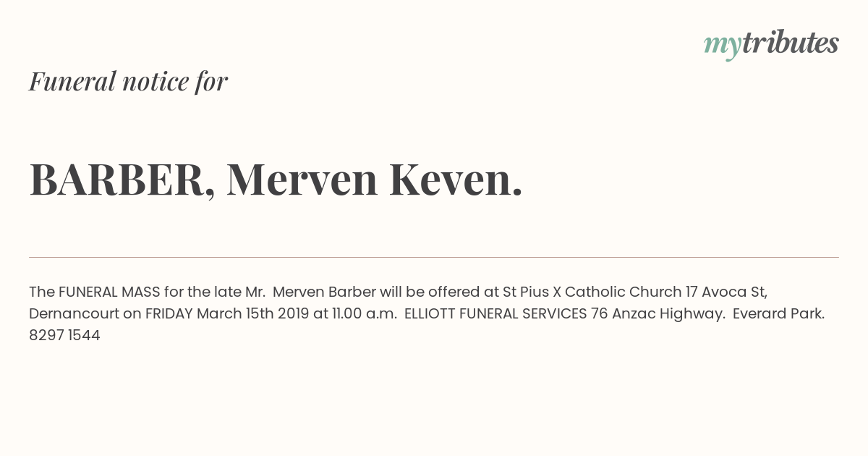Click the horizontal divider line
Image resolution: width=868 pixels, height=456 pixels.
tap(434, 257)
